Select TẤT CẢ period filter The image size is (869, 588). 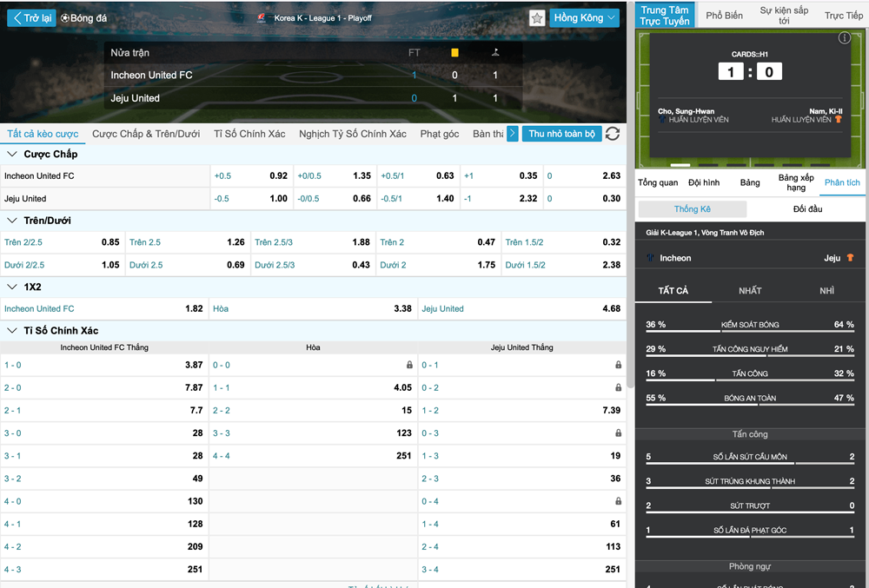pos(673,291)
